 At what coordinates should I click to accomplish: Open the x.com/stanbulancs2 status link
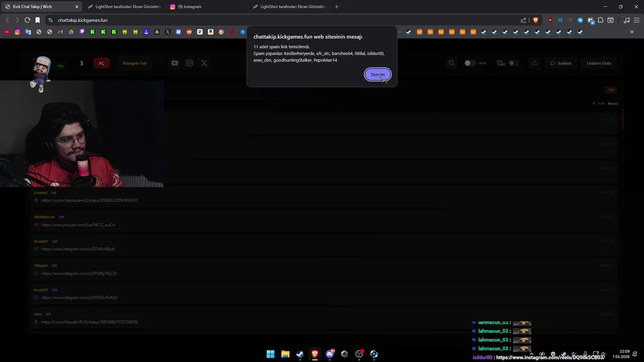(x=90, y=200)
